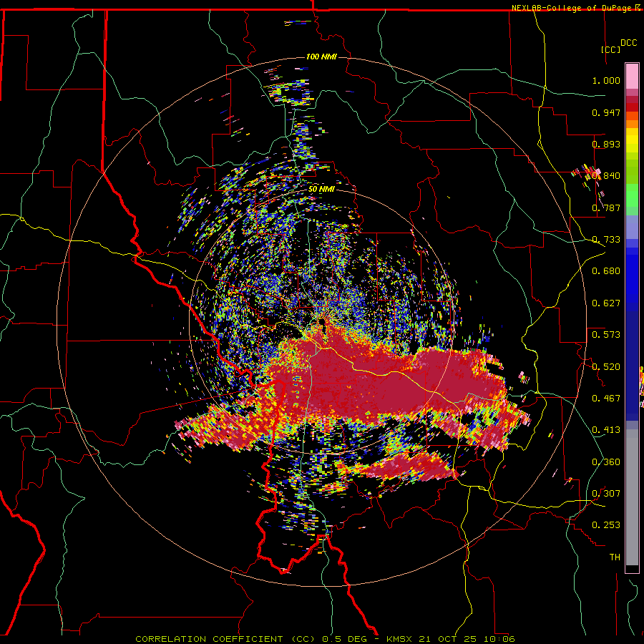This screenshot has height=644, width=644.
Task: Pick the gray band at the color scale bottom
Action: (x=632, y=497)
